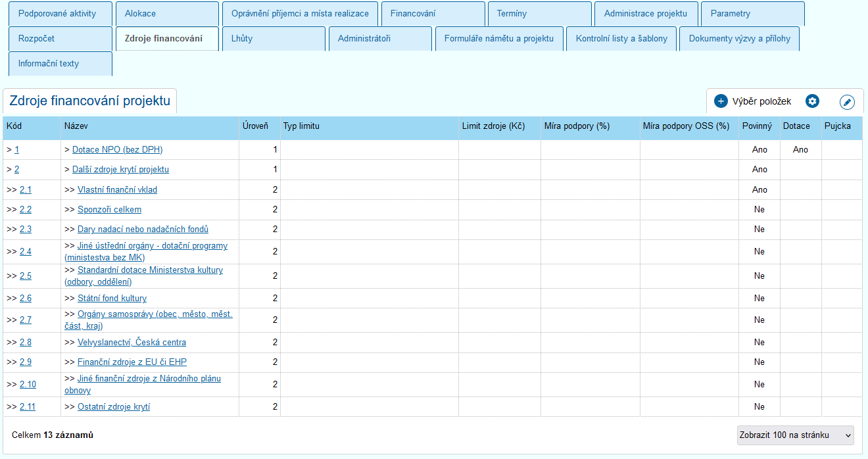Select the Kontrolní listy a šablony tab

coord(621,39)
